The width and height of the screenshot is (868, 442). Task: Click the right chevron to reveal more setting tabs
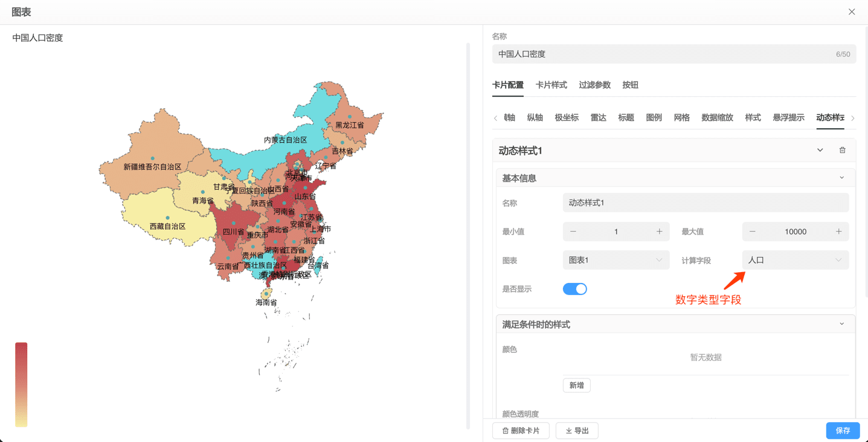point(852,118)
